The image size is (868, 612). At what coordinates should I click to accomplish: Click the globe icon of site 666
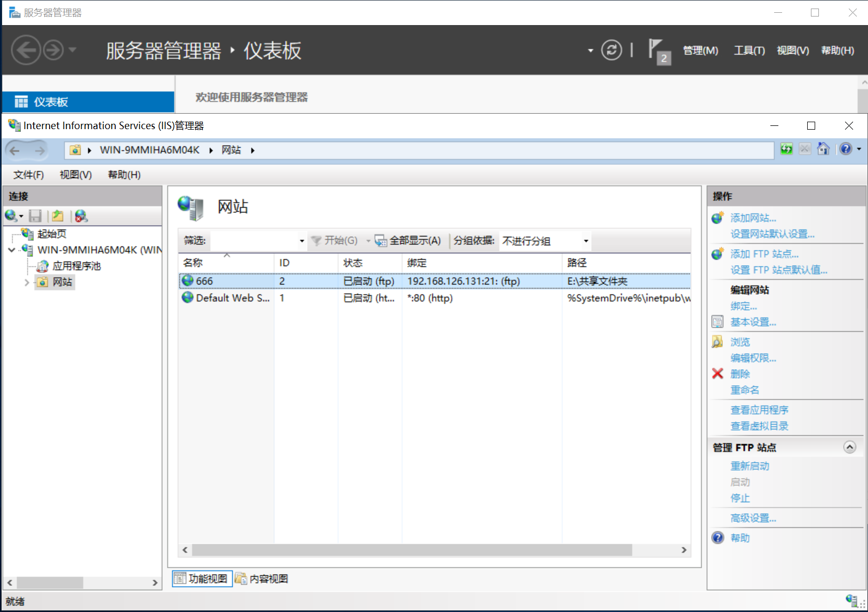[187, 281]
